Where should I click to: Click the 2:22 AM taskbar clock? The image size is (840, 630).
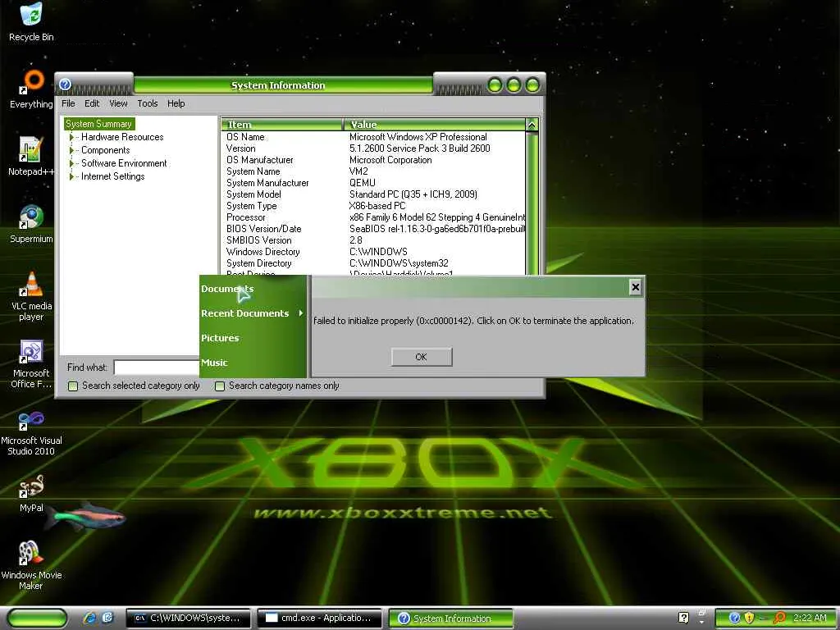(x=810, y=618)
